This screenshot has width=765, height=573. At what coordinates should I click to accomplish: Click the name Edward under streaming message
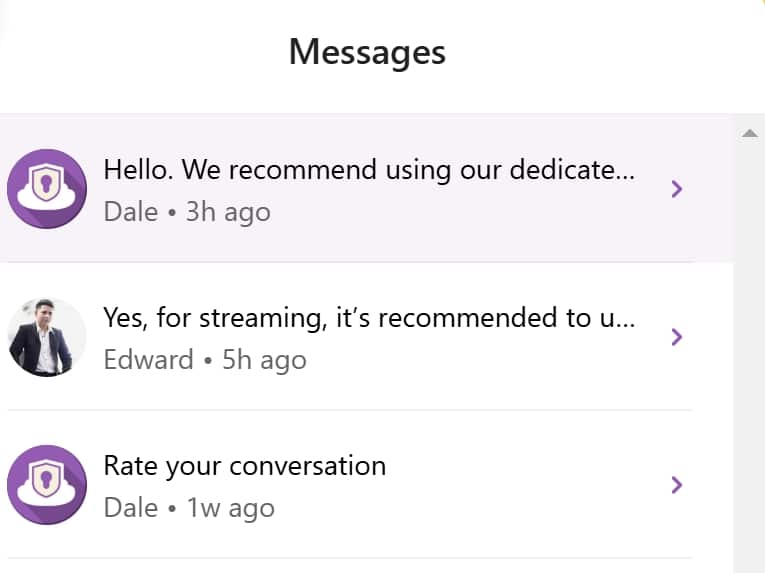(x=149, y=360)
